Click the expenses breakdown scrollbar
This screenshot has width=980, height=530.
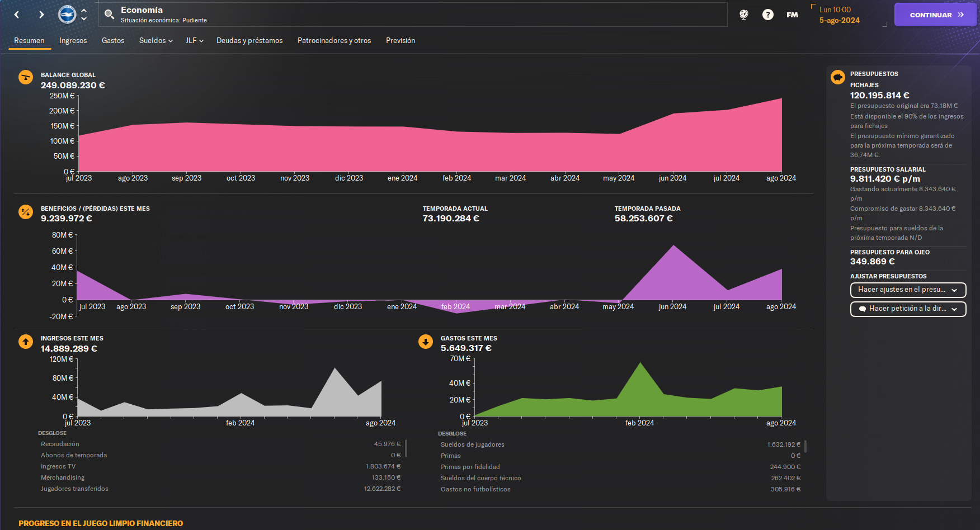tap(805, 446)
